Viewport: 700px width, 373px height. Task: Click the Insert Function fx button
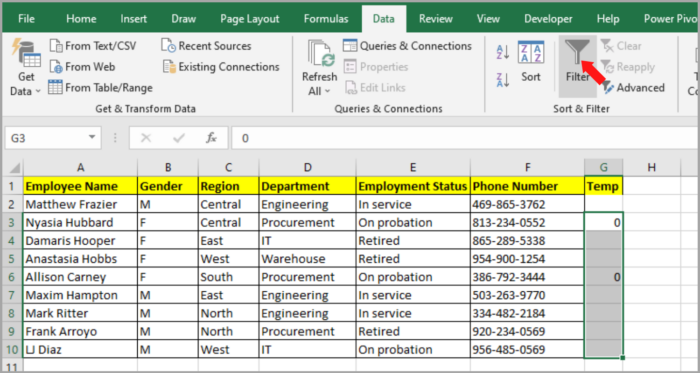click(211, 138)
